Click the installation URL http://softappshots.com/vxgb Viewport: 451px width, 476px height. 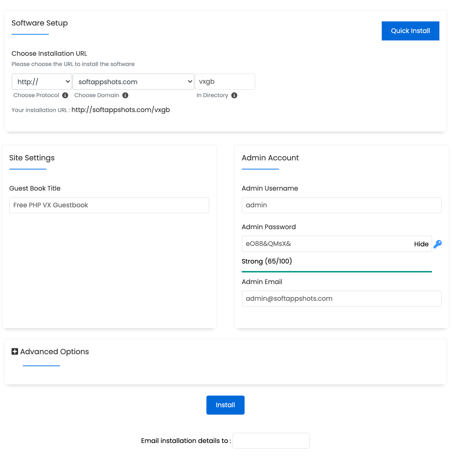coord(120,110)
